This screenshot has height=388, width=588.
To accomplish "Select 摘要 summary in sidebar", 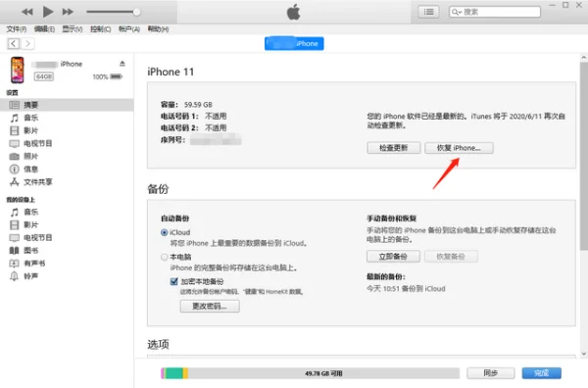I will (x=67, y=105).
